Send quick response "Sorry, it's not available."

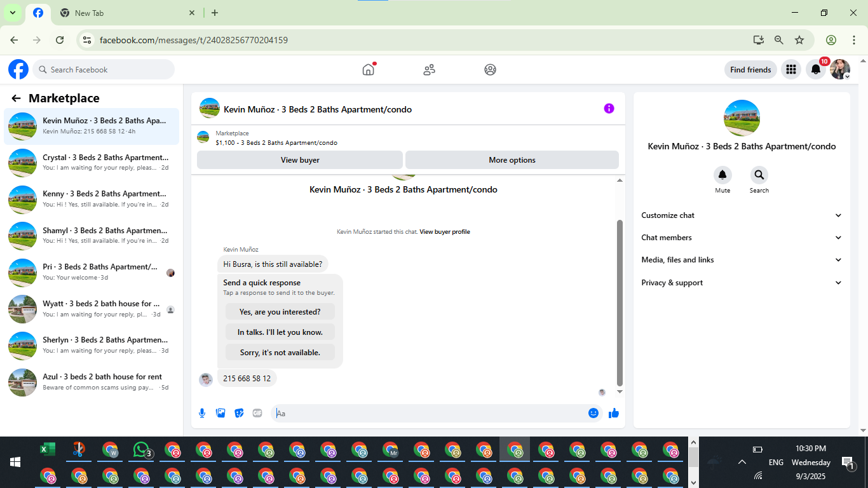280,353
